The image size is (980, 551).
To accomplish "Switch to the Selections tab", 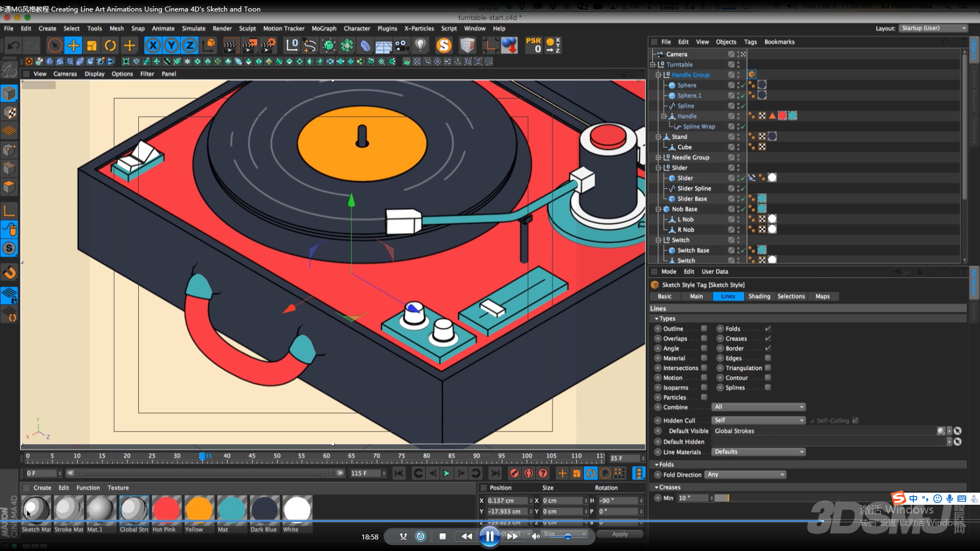I will point(791,296).
